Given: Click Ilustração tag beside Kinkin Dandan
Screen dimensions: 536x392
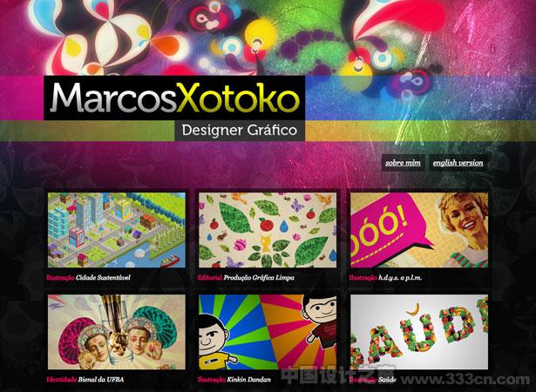Looking at the screenshot, I should [212, 379].
